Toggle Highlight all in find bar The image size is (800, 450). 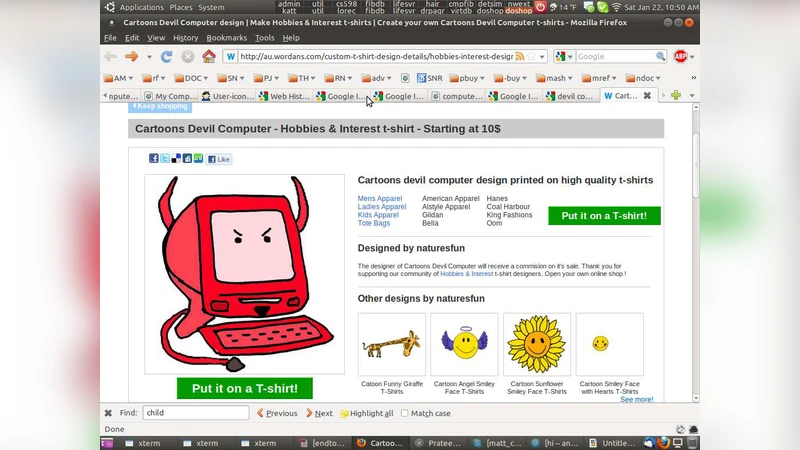pos(365,413)
